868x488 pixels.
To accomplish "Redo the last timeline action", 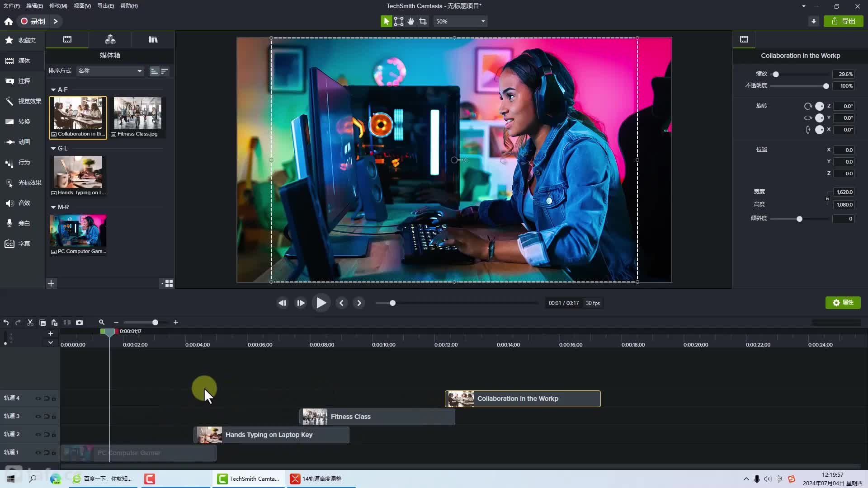I will point(18,323).
